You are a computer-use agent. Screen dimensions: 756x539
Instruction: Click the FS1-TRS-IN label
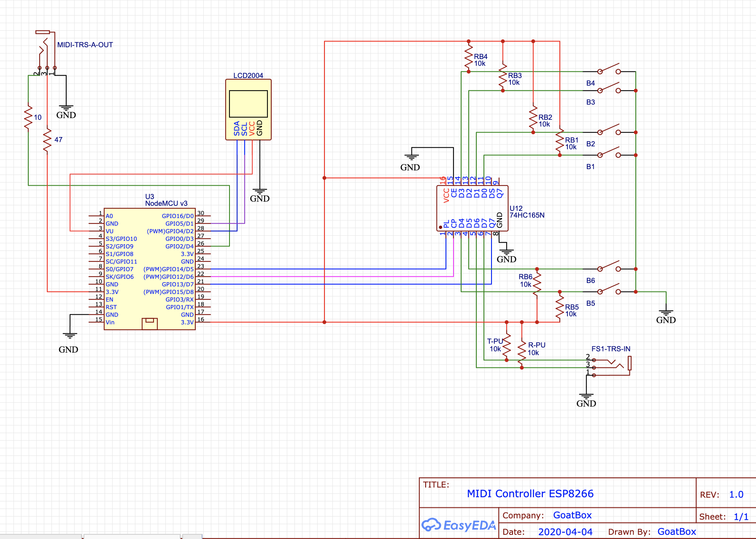[x=611, y=349]
